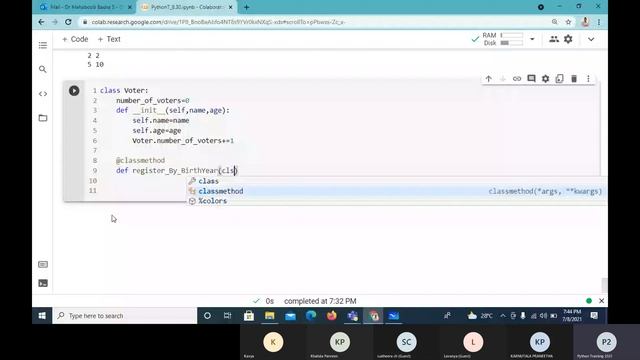Image resolution: width=640 pixels, height=360 pixels.
Task: Open the action center notifications icon
Action: (594, 316)
